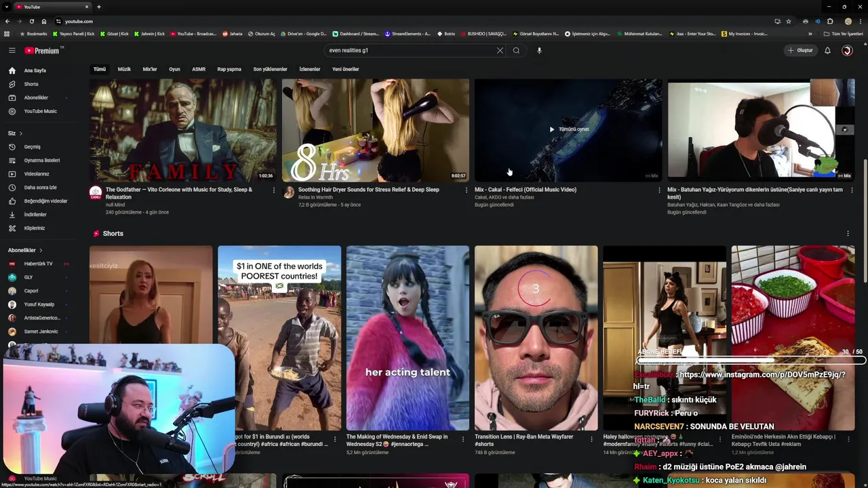Open the account avatar menu
Screen dimensions: 868x488
(x=847, y=50)
